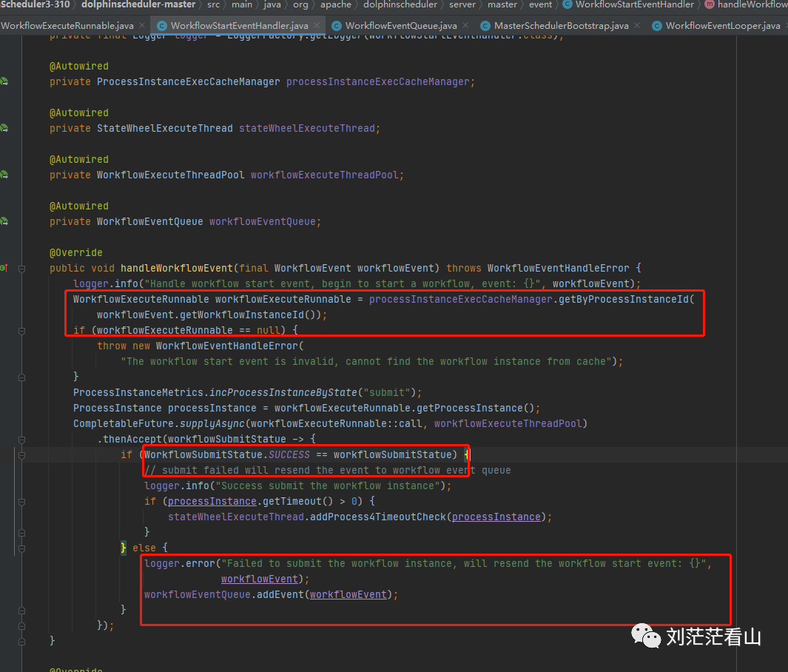Click the src breadcrumb segment
The height and width of the screenshot is (672, 788).
[214, 4]
